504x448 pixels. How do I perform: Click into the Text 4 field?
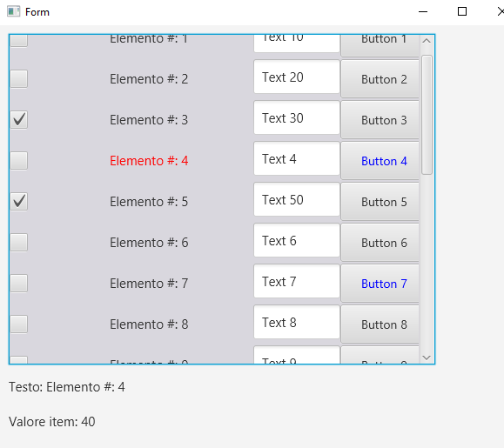coord(297,159)
